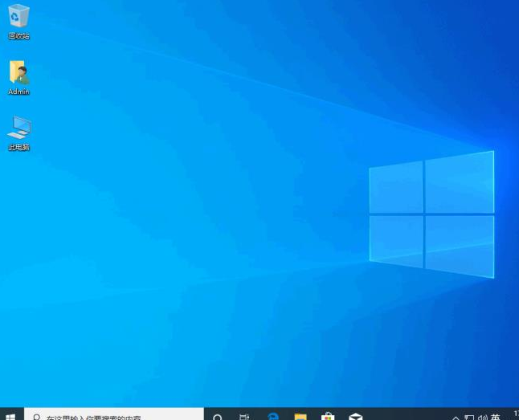Select the This PC desktop icon
The width and height of the screenshot is (519, 420).
pos(18,133)
